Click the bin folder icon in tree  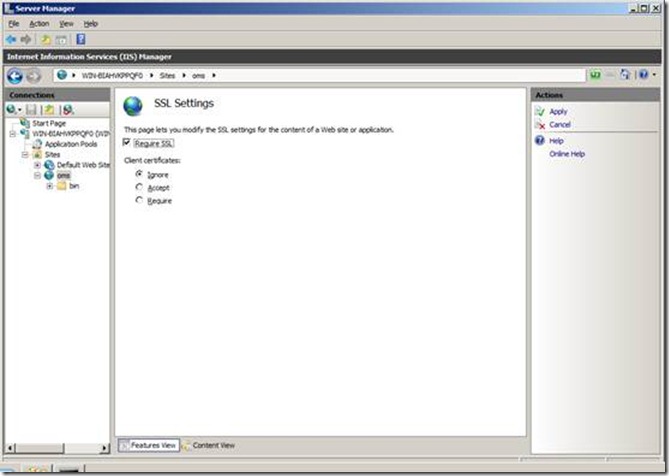pos(62,186)
